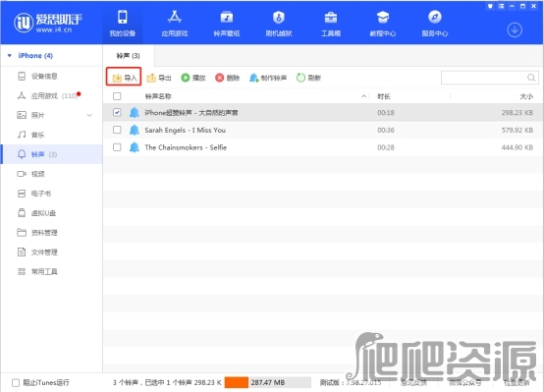
Task: Click 刷新 refresh list button
Action: 308,78
